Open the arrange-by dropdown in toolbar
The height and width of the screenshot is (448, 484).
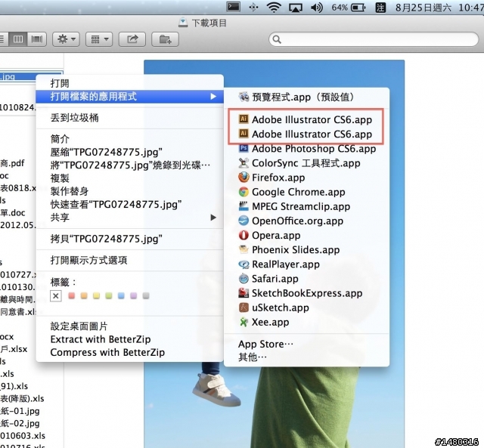(99, 39)
